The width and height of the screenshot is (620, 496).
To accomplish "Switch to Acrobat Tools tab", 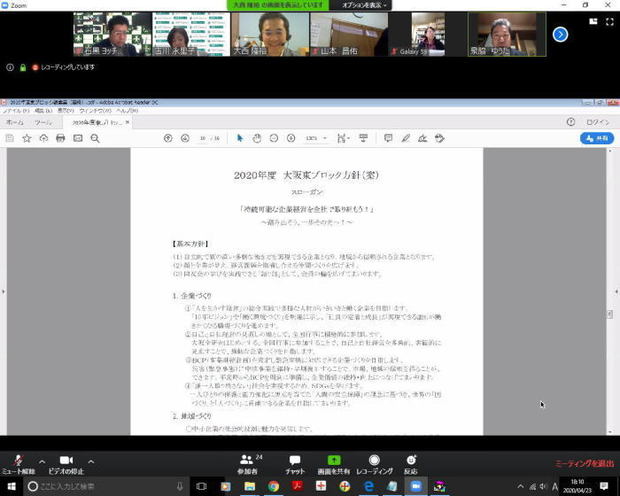I will [43, 122].
